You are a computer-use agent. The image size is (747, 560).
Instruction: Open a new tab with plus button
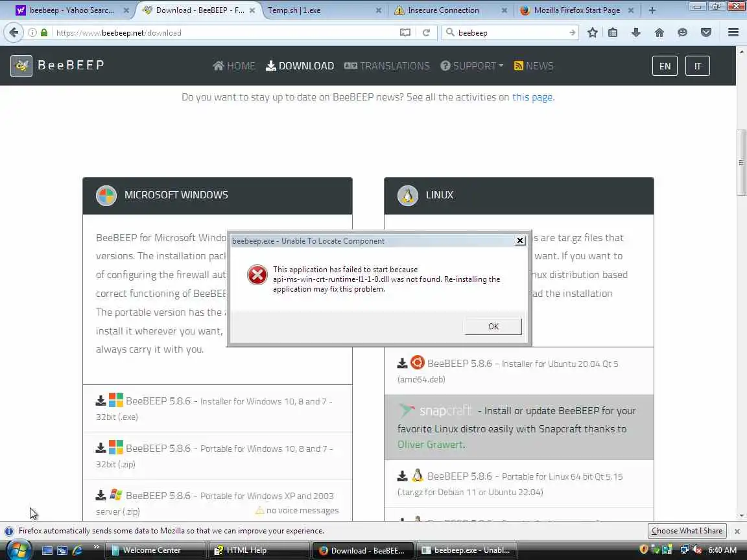(652, 10)
